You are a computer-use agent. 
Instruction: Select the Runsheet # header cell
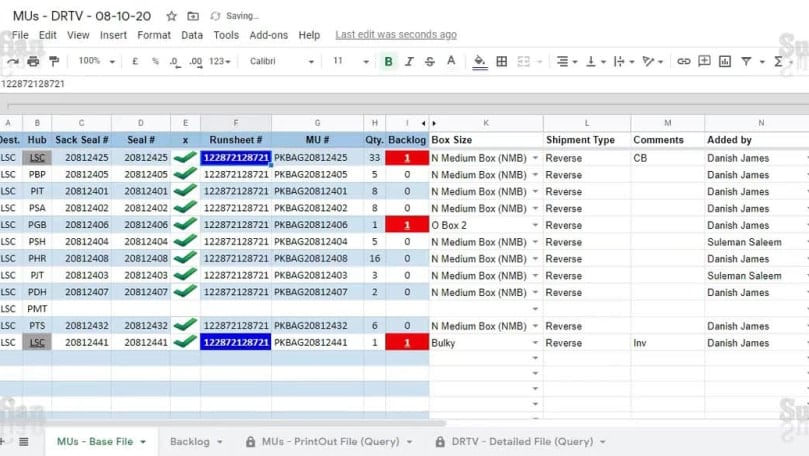click(x=236, y=140)
